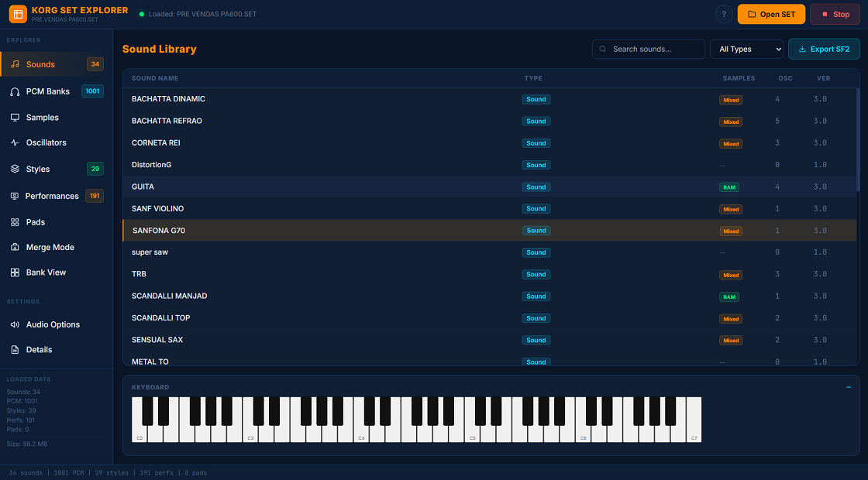
Task: Sort by SOUND NAME column header
Action: (155, 78)
